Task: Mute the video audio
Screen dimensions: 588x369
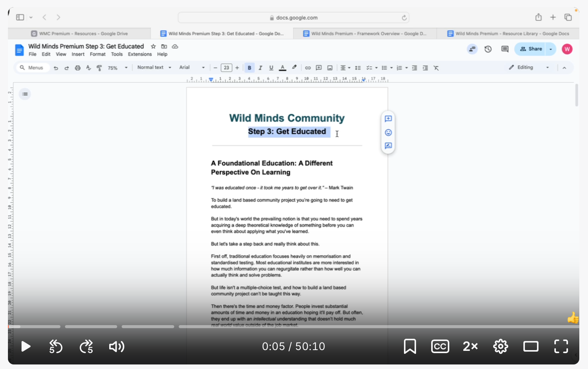Action: (x=117, y=346)
